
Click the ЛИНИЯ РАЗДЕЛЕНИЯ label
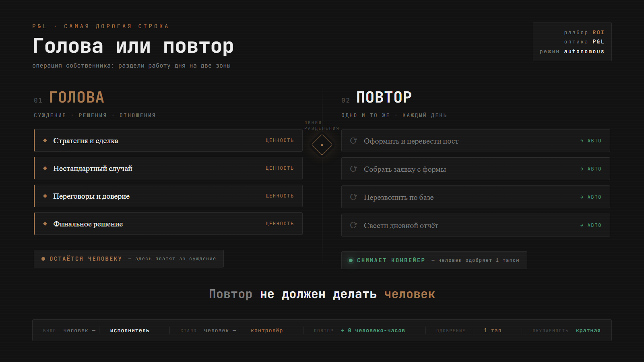pos(322,126)
